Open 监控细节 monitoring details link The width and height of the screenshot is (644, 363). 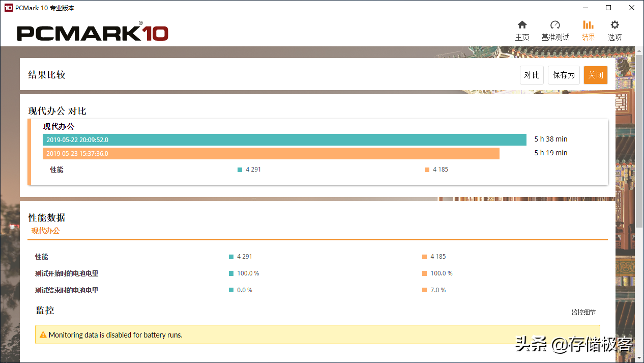pyautogui.click(x=583, y=312)
